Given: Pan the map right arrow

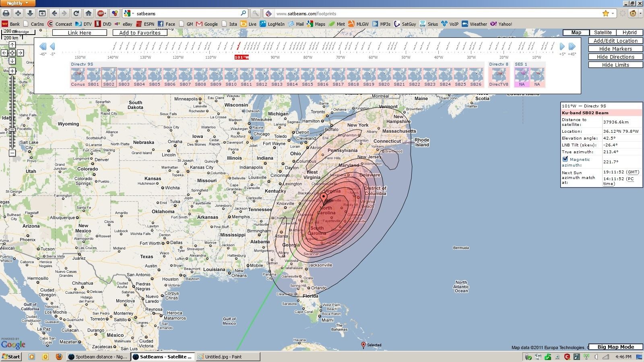Looking at the screenshot, I should [x=20, y=53].
